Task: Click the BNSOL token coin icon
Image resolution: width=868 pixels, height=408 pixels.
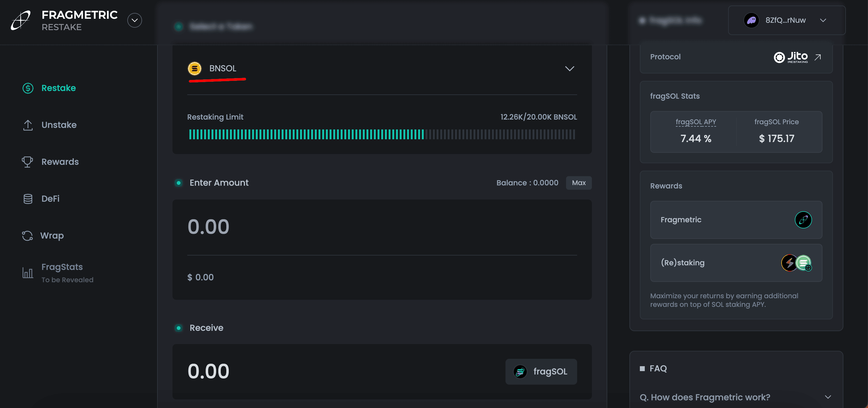Action: pos(194,68)
